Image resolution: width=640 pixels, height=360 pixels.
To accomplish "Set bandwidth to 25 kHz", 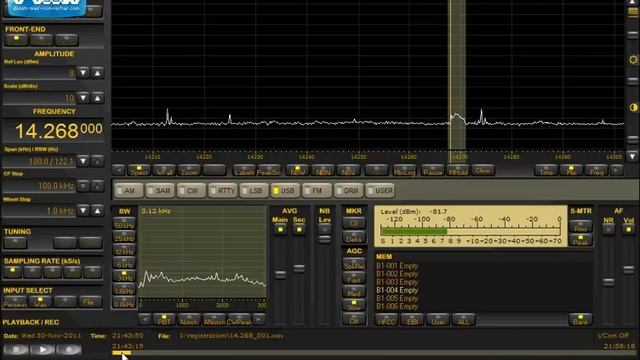I will point(124,237).
